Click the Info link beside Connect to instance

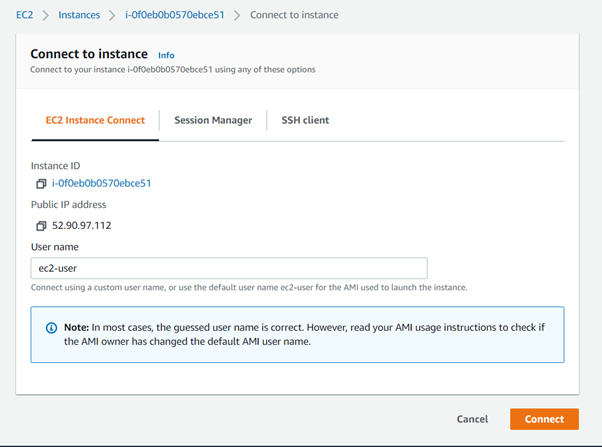click(166, 55)
